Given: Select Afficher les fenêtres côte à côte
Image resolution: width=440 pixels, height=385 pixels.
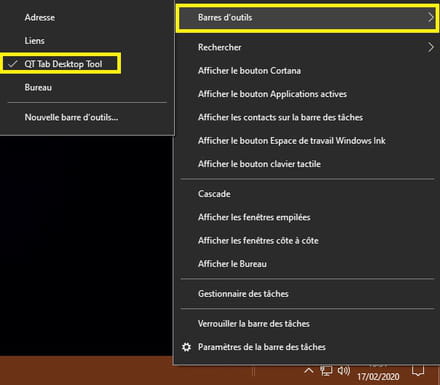Looking at the screenshot, I should 307,241.
